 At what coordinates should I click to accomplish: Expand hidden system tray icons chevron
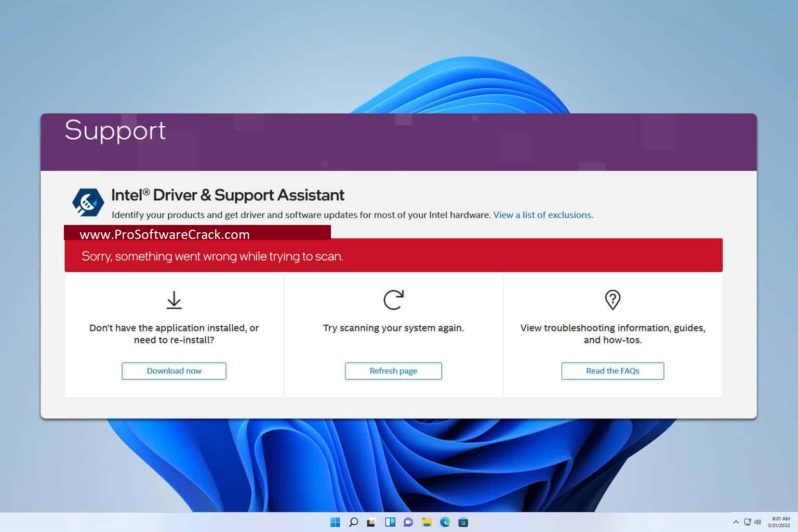pos(736,522)
